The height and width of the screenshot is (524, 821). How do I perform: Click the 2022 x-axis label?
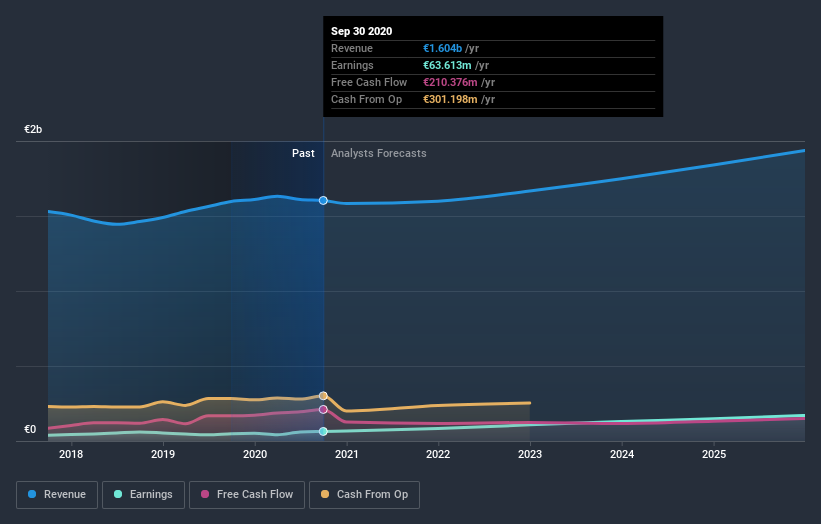[x=438, y=454]
